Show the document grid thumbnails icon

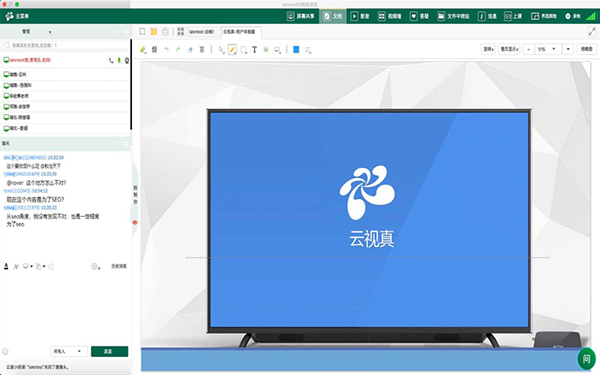[x=181, y=31]
